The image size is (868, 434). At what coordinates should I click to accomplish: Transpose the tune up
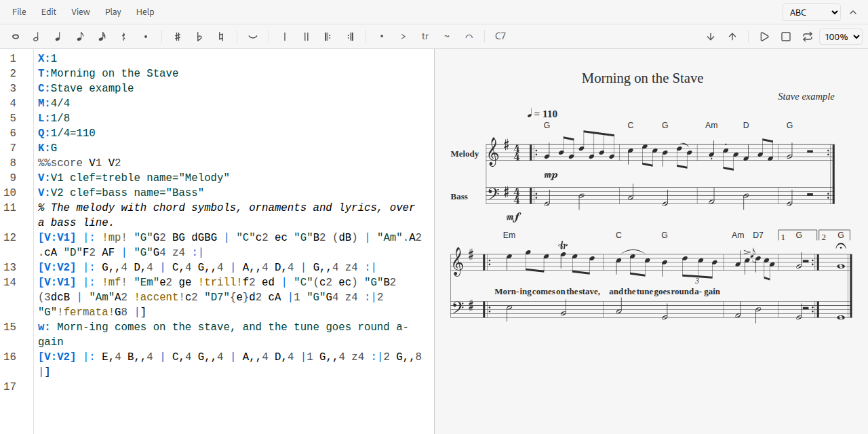pyautogui.click(x=732, y=37)
